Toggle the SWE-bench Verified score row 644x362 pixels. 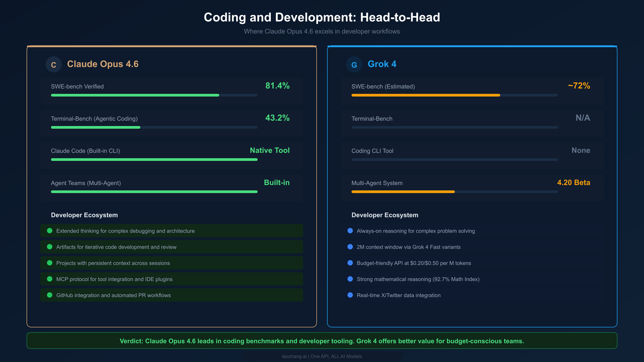[x=171, y=91]
